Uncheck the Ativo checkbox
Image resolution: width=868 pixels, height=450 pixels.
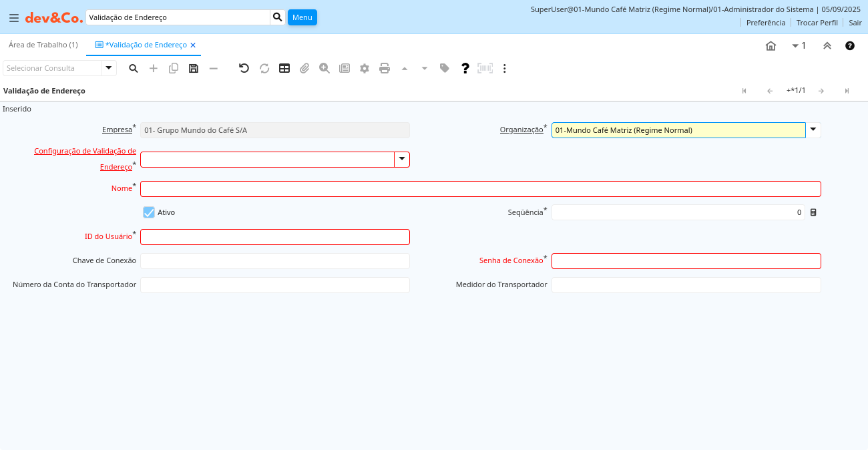149,212
